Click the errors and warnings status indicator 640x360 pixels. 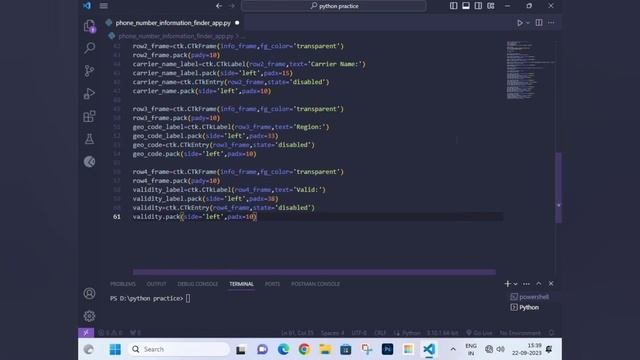[x=110, y=333]
